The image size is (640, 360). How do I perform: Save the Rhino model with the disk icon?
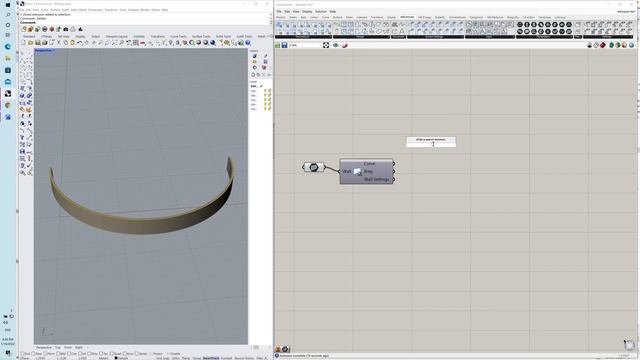pyautogui.click(x=38, y=42)
